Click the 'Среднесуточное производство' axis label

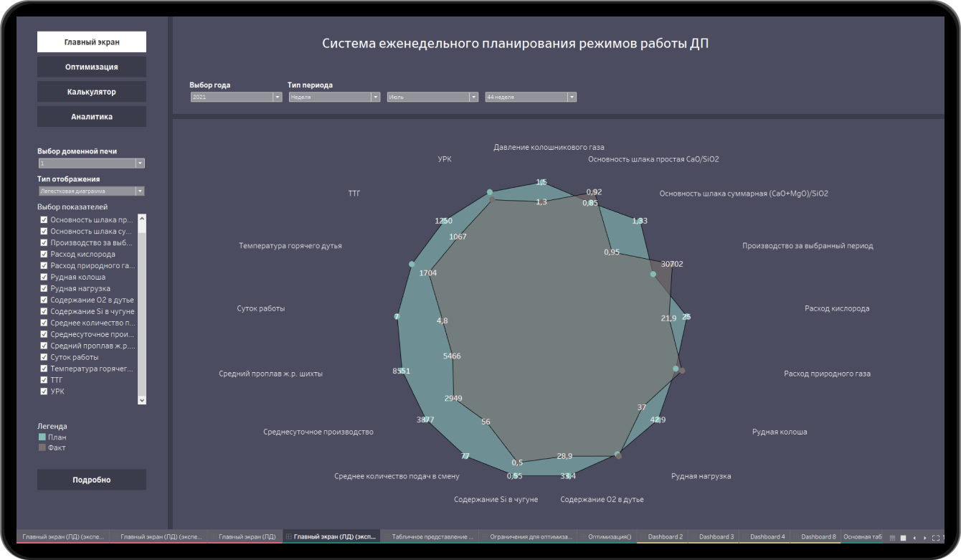click(x=318, y=432)
